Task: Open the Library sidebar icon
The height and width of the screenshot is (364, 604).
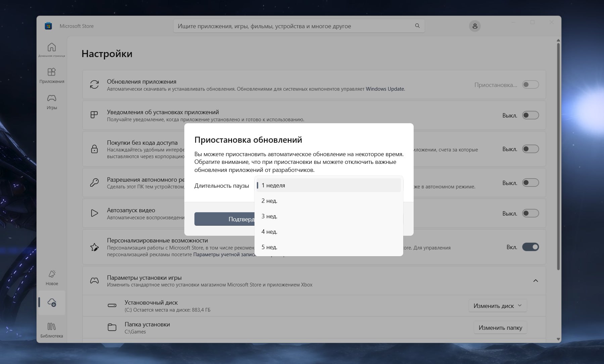Action: 51,329
